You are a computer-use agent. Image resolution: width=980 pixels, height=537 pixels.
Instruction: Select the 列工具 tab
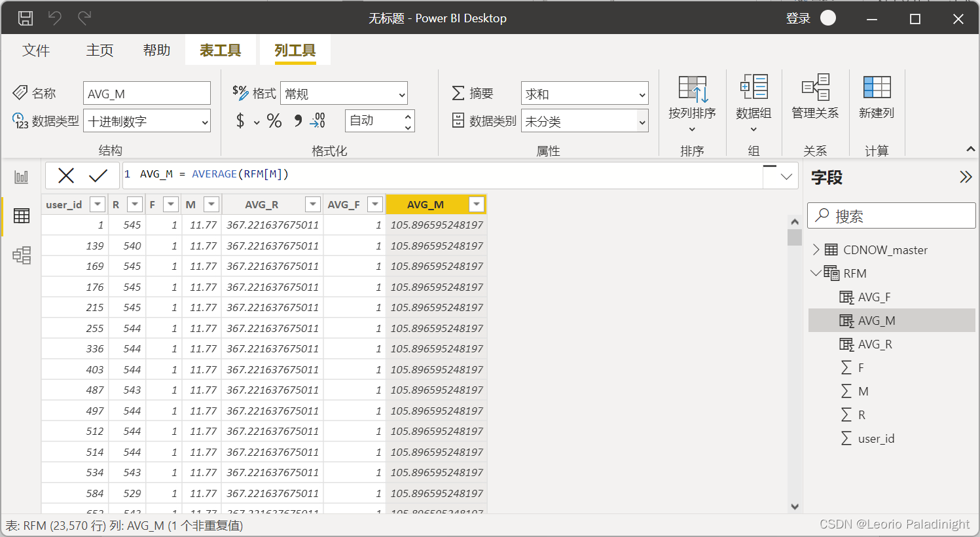[295, 50]
